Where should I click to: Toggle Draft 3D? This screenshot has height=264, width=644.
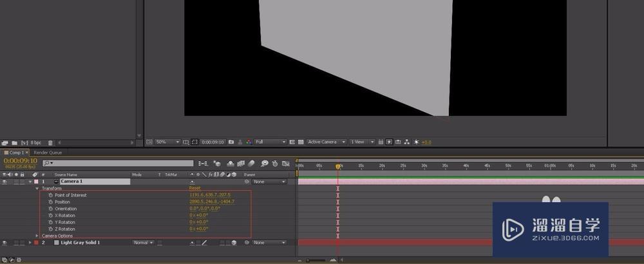216,164
